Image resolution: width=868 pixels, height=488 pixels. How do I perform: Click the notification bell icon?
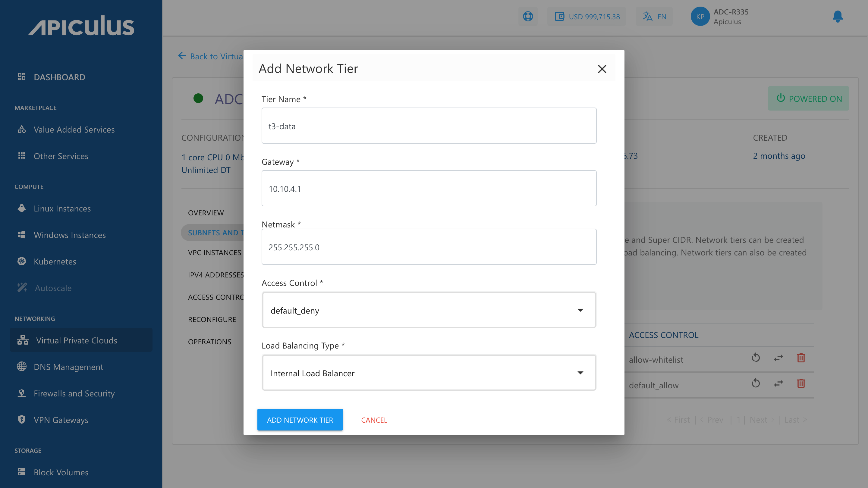pos(839,16)
